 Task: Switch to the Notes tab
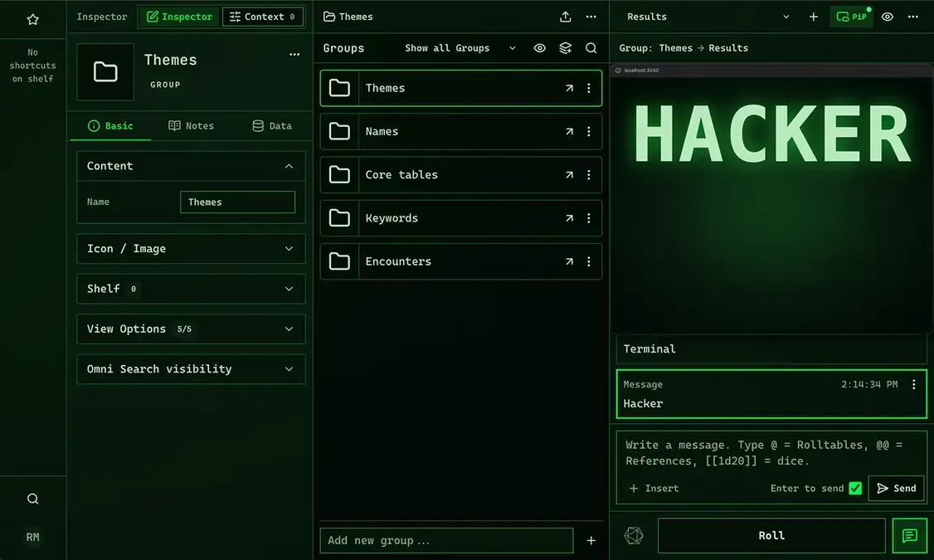coord(192,126)
